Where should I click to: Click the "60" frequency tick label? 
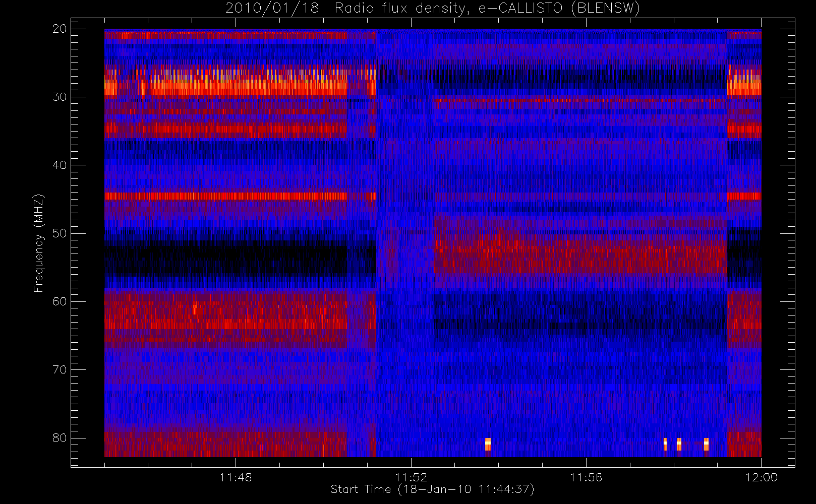coord(60,301)
